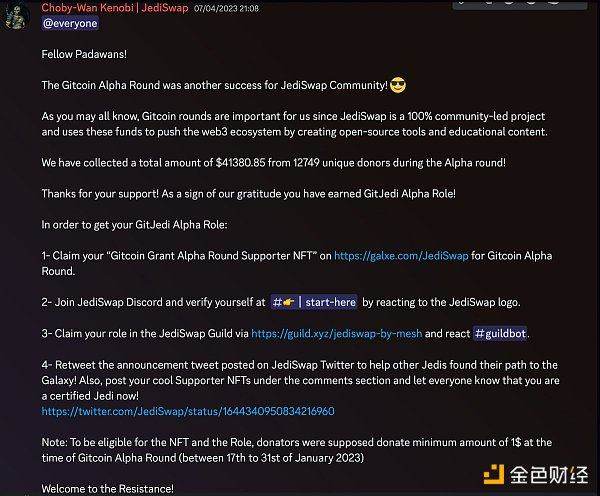Click the message hover action toolbar
Viewport: 600px width, 496px height.
tap(520, 4)
